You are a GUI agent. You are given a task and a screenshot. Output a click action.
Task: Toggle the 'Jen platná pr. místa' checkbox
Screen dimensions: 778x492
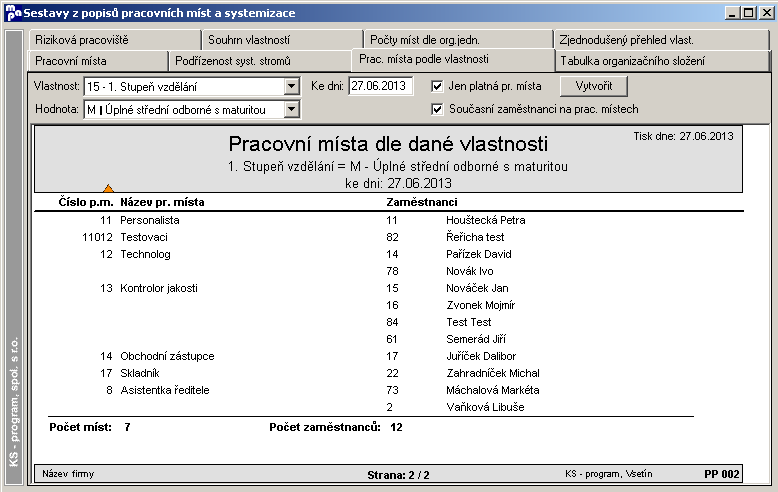click(437, 86)
